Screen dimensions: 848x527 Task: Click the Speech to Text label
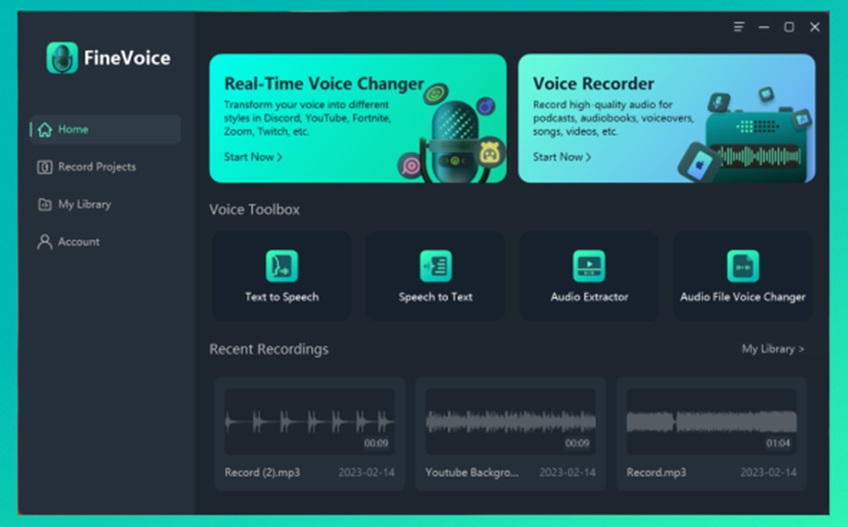click(435, 297)
